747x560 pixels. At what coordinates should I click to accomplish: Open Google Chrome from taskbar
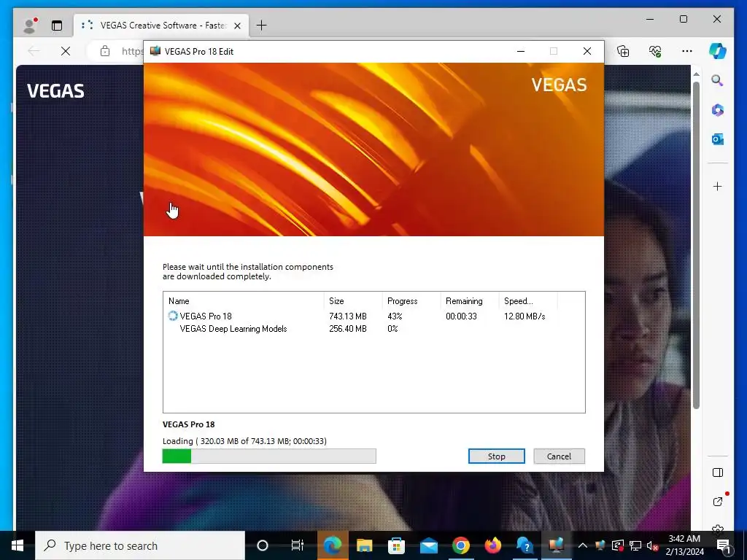pyautogui.click(x=461, y=545)
